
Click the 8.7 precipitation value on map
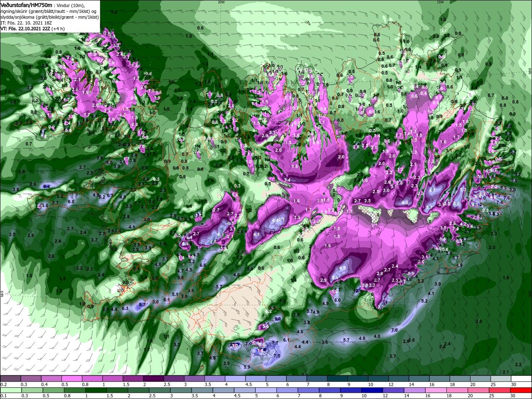pos(142,304)
